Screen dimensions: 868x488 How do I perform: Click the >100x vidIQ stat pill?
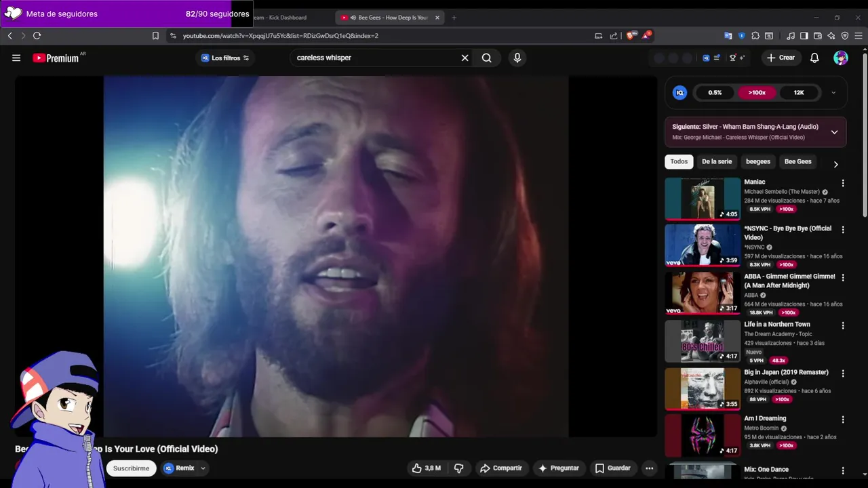coord(757,93)
